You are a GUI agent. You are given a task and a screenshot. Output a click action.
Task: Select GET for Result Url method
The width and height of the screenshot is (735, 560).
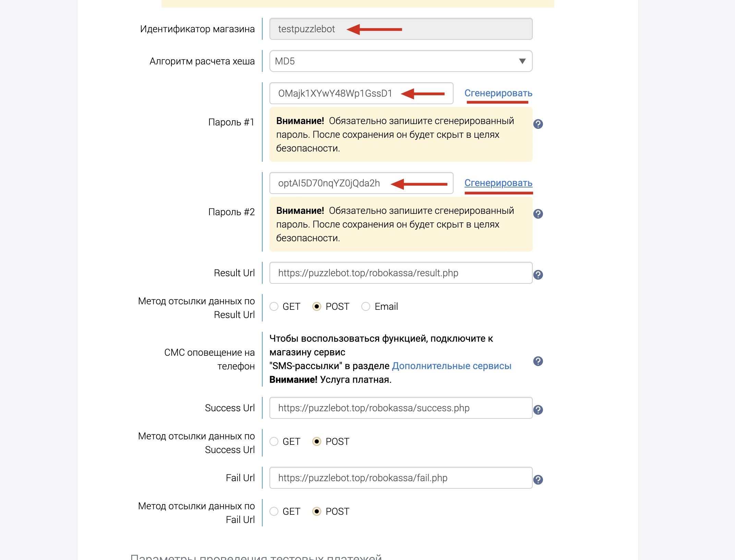click(274, 306)
